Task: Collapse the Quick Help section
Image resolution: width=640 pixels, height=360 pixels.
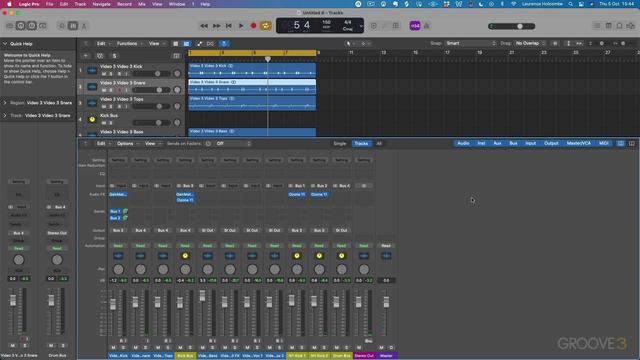Action: pos(5,44)
